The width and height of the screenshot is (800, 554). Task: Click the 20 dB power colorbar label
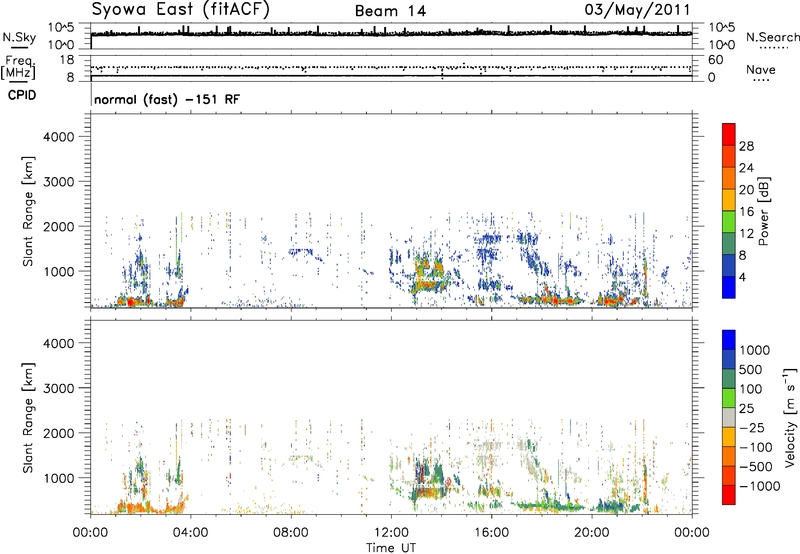tap(746, 190)
